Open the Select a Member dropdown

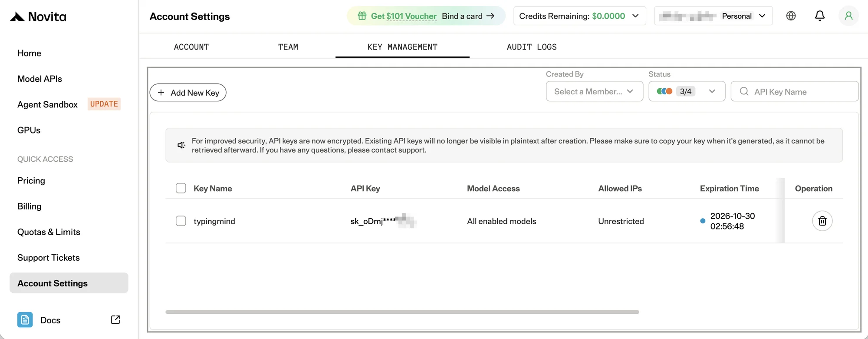[594, 91]
